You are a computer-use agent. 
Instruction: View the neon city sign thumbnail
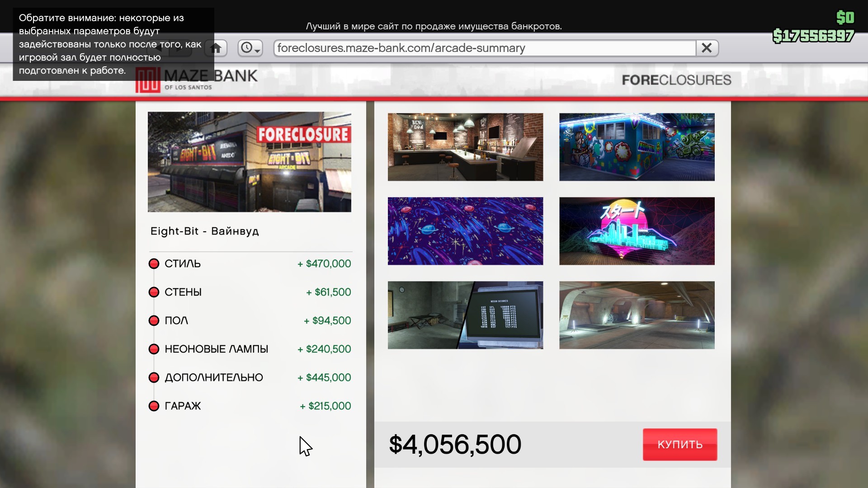click(x=637, y=231)
